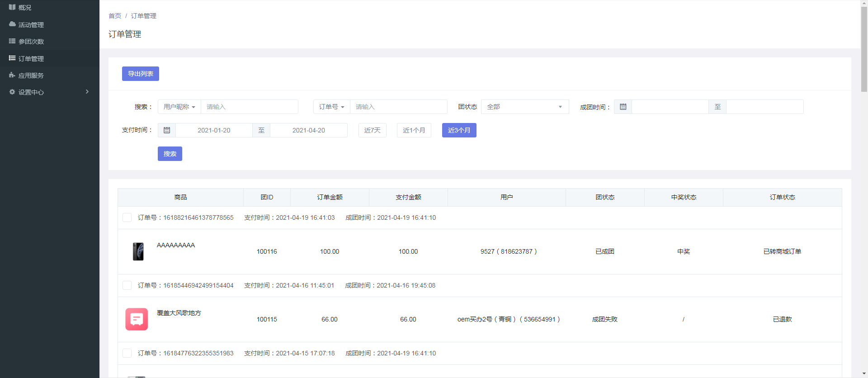Image resolution: width=868 pixels, height=378 pixels.
Task: Click the 中奖 status cell
Action: point(684,251)
